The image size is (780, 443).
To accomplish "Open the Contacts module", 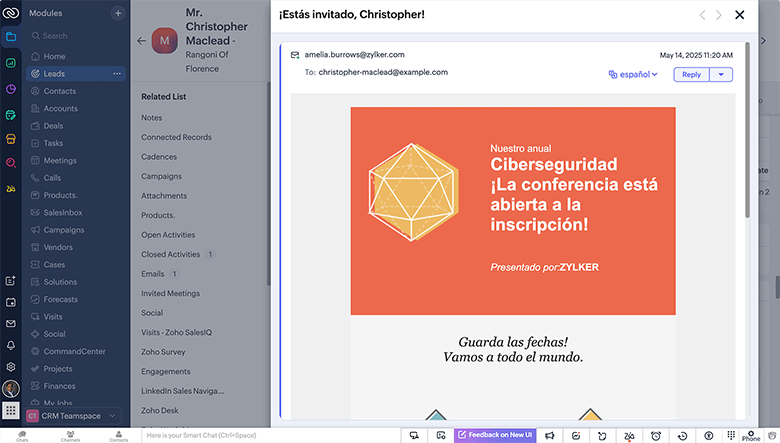I will tap(60, 91).
